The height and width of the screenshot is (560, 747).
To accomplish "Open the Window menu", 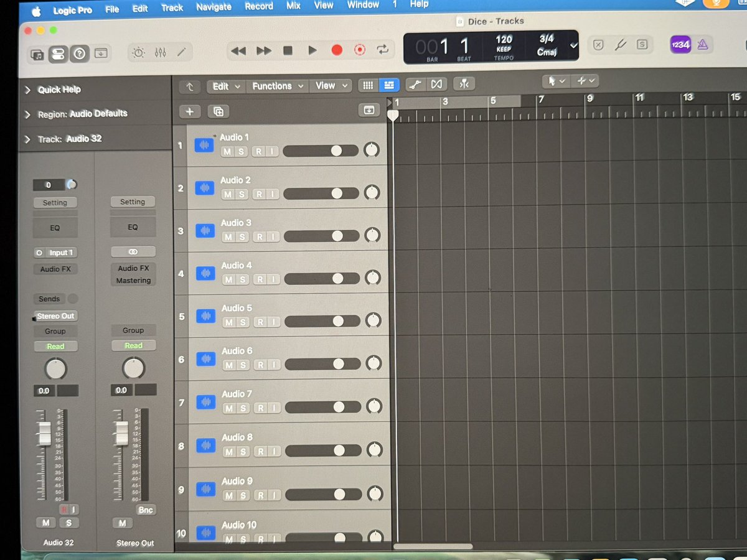I will click(x=363, y=4).
